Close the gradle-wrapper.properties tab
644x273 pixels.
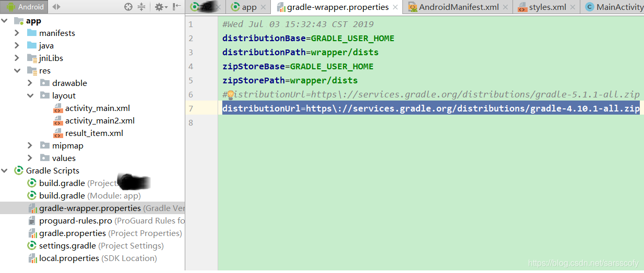(395, 7)
